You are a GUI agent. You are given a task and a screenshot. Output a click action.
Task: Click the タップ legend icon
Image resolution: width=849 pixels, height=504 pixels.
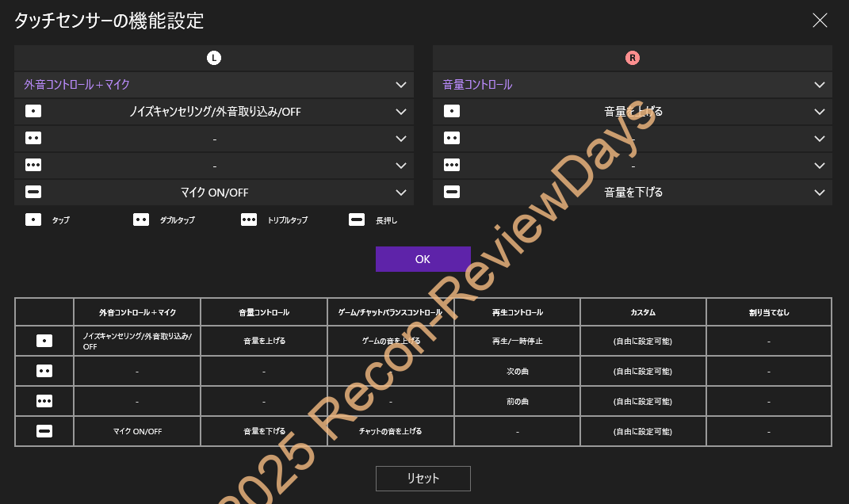[x=33, y=220]
